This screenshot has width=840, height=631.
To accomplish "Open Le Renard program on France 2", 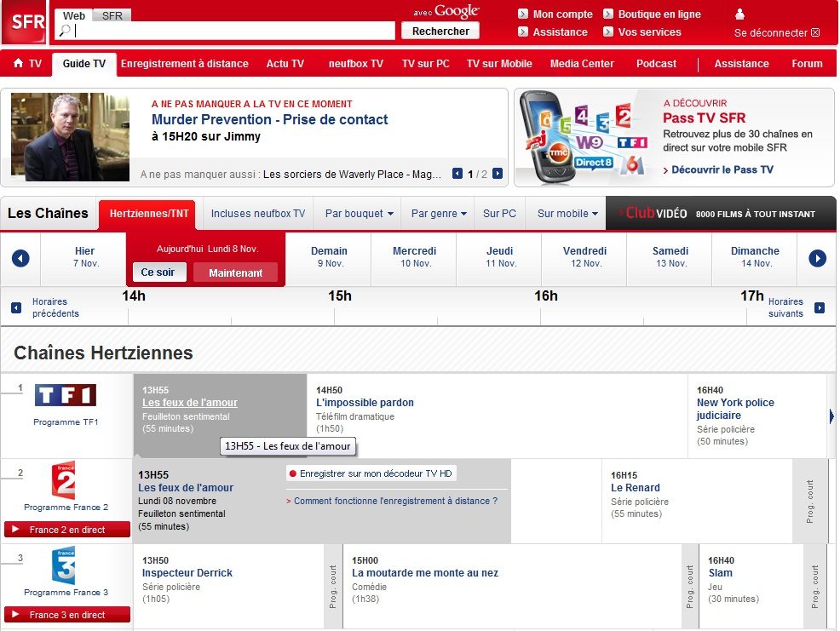I will [636, 488].
